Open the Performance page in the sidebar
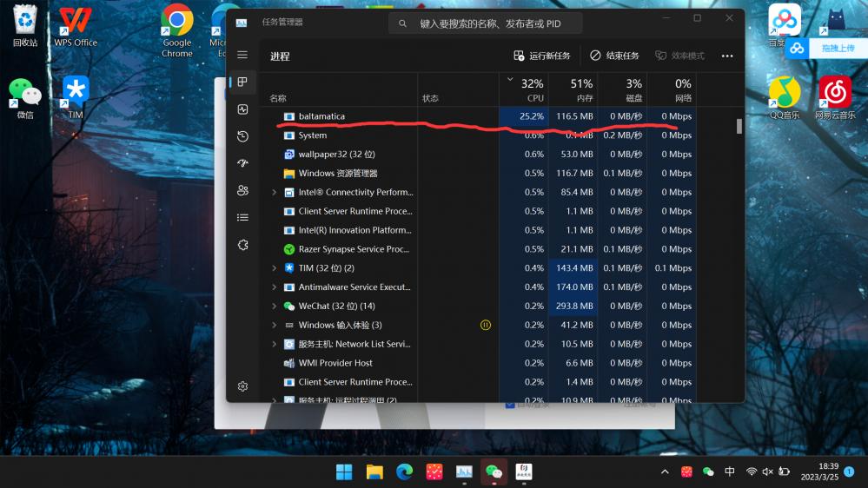The height and width of the screenshot is (488, 868). pos(243,109)
